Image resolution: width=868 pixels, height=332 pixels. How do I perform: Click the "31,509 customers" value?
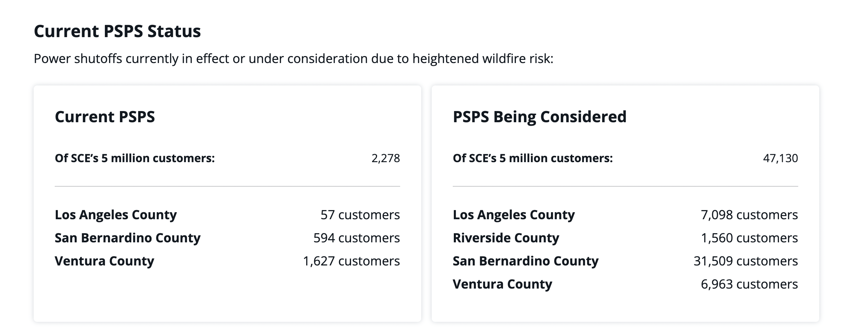click(x=746, y=261)
